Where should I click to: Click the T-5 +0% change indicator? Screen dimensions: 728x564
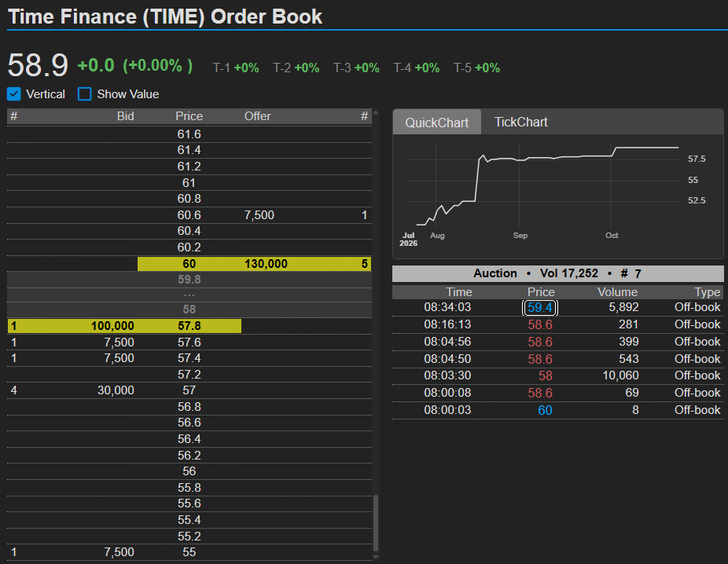[x=477, y=68]
